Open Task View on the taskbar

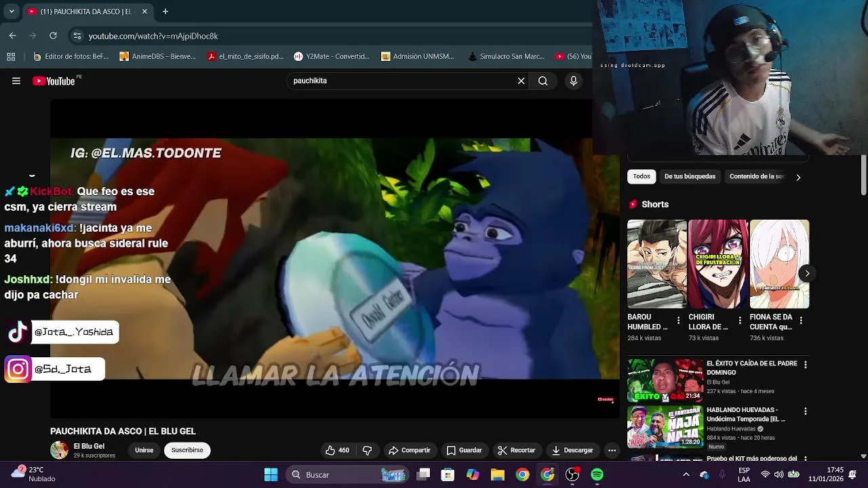tap(423, 474)
